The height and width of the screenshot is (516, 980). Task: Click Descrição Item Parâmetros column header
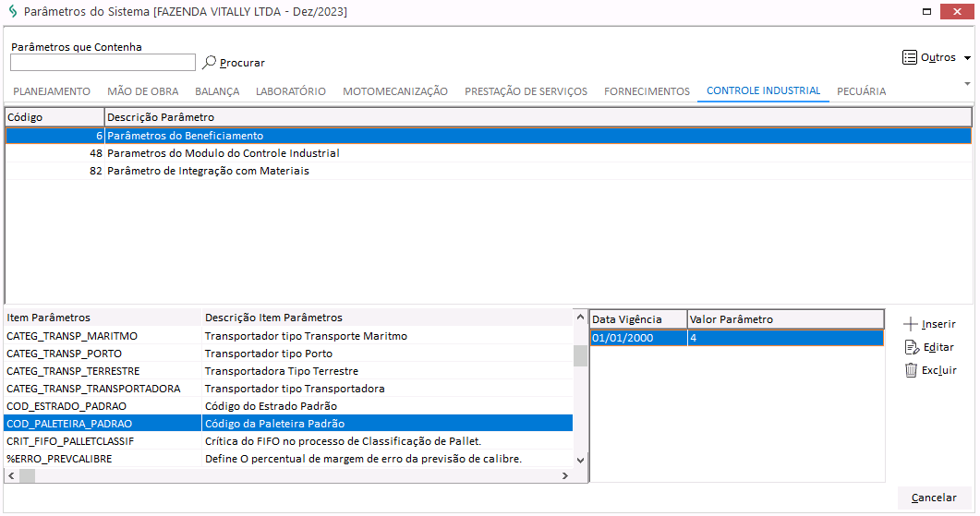coord(388,318)
